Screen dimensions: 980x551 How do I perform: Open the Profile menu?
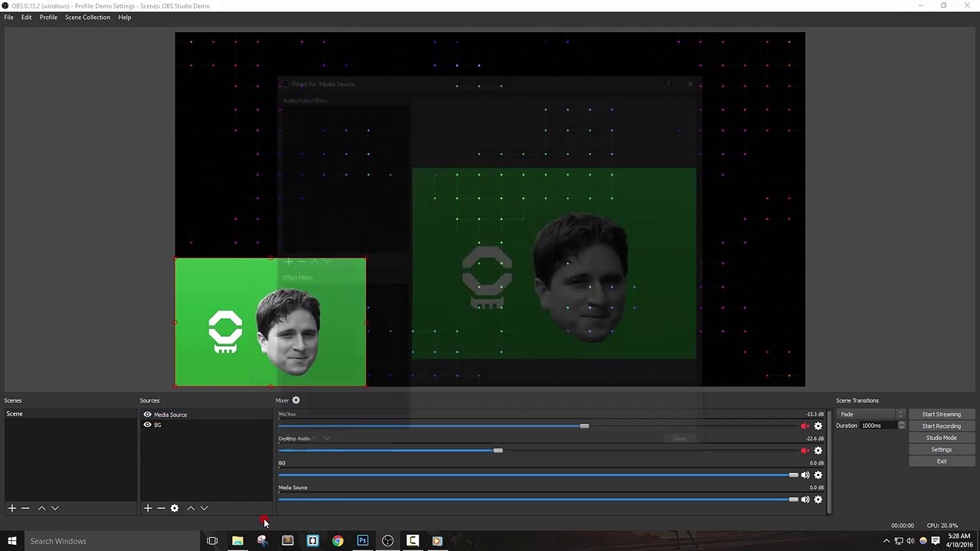[48, 17]
